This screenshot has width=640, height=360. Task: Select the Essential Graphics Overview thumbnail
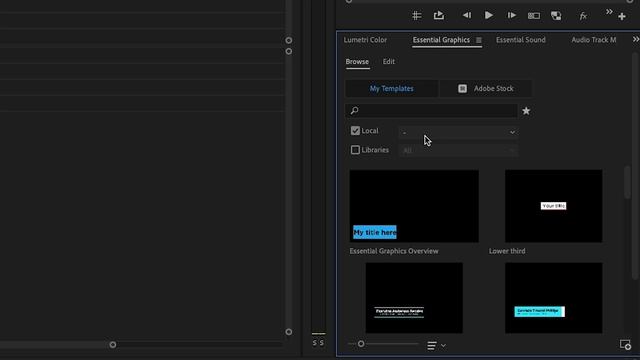click(414, 206)
